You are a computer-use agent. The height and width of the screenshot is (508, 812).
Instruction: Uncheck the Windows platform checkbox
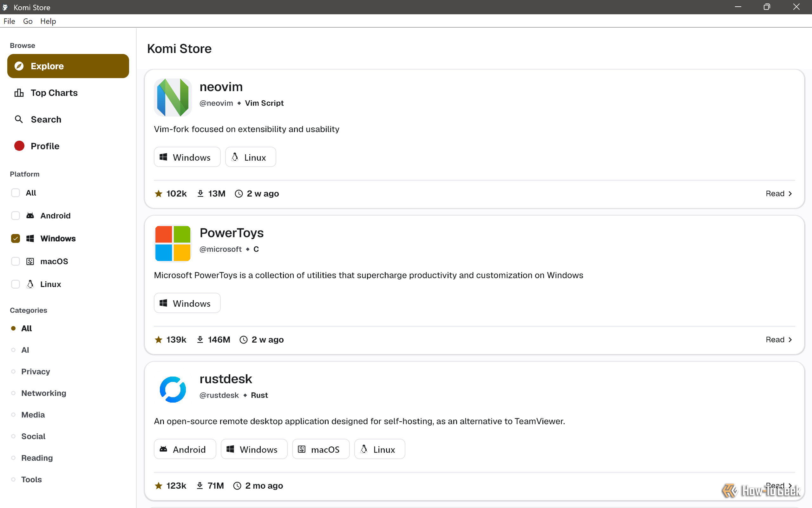(x=16, y=238)
